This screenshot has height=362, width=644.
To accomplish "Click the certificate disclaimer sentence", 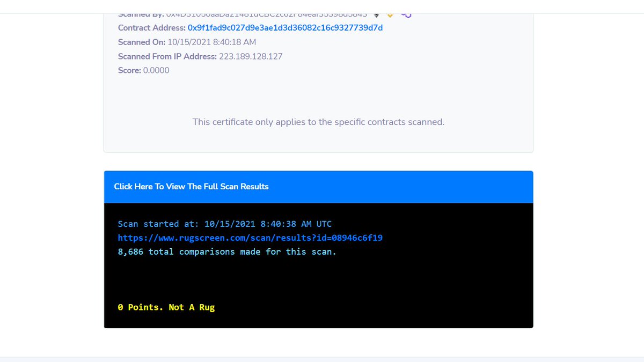I will (318, 122).
